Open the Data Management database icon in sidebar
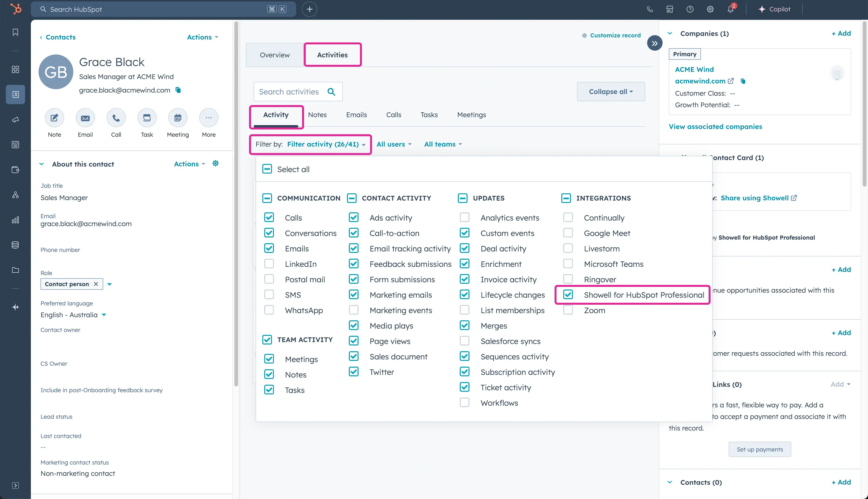Screen dimensions: 868x499 coord(15,245)
